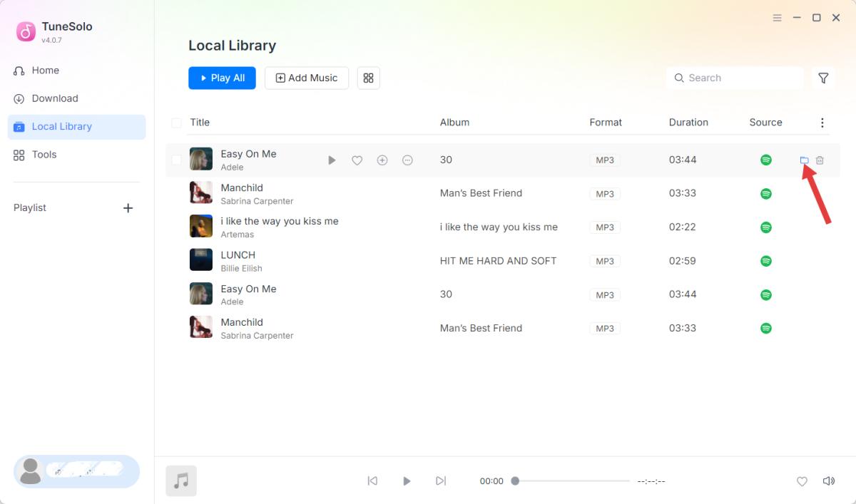This screenshot has width=856, height=504.
Task: Switch to grid view layout
Action: tap(369, 78)
